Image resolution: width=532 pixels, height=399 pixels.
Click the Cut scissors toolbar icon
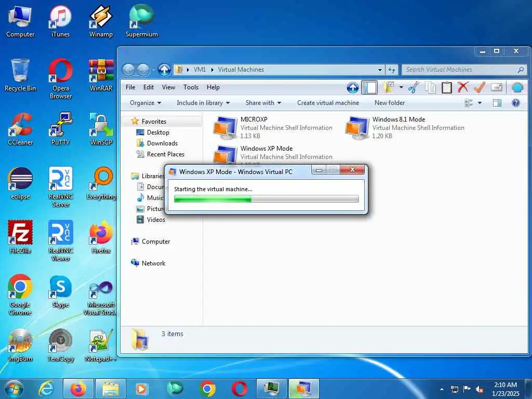click(x=414, y=87)
